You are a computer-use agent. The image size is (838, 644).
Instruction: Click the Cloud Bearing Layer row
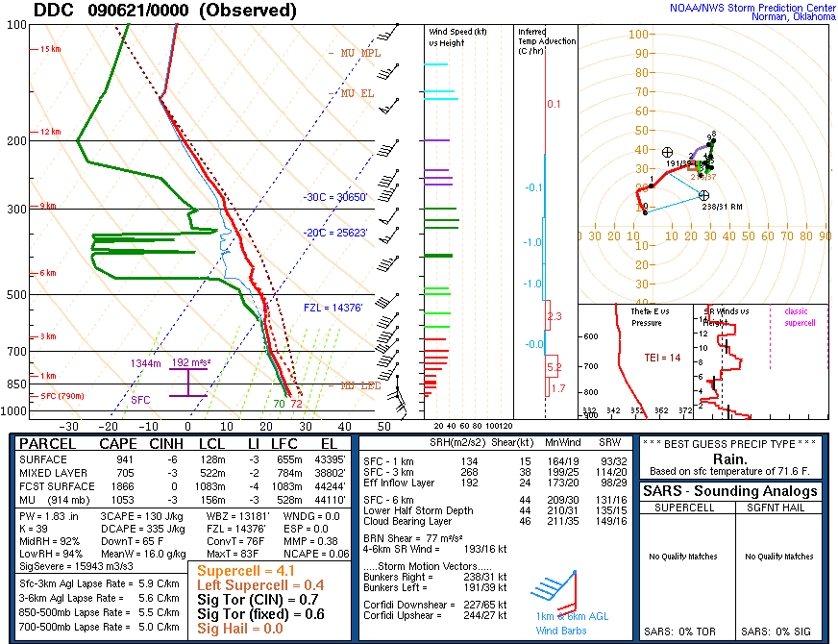tap(495, 521)
